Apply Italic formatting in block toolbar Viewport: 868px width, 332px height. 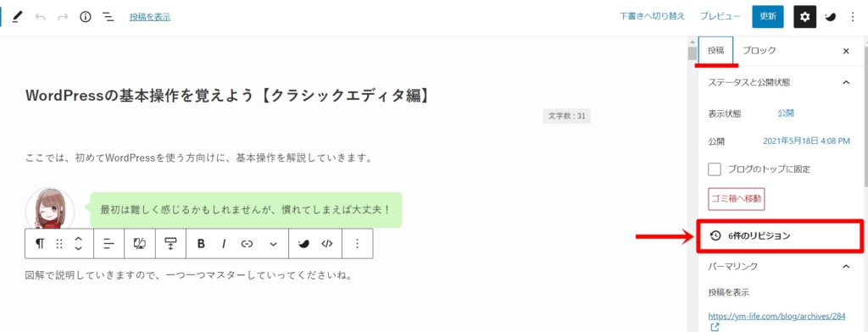point(224,244)
